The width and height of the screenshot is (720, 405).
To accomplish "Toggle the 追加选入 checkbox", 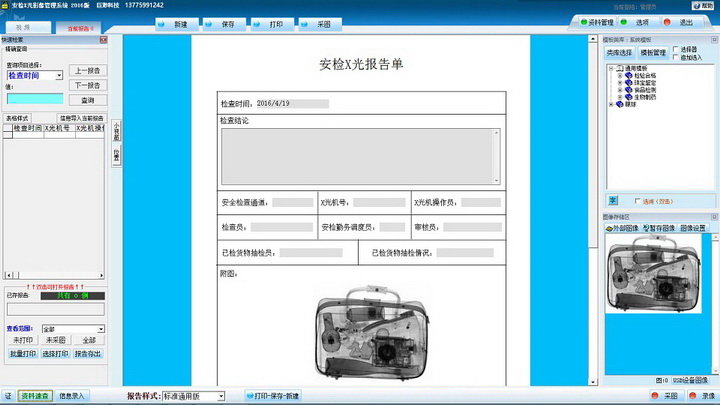I will click(x=676, y=57).
